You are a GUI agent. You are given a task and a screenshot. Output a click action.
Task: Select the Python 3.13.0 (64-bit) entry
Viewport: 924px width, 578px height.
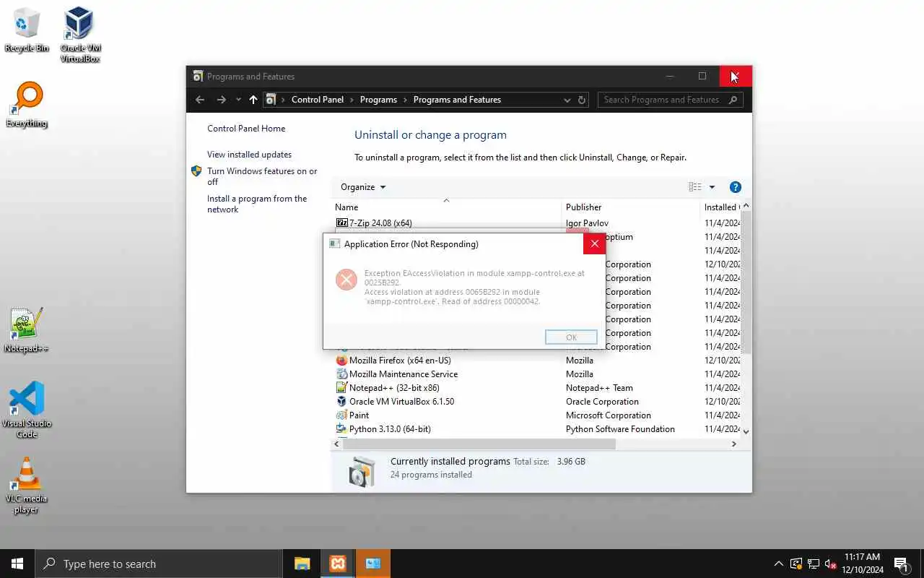(383, 429)
